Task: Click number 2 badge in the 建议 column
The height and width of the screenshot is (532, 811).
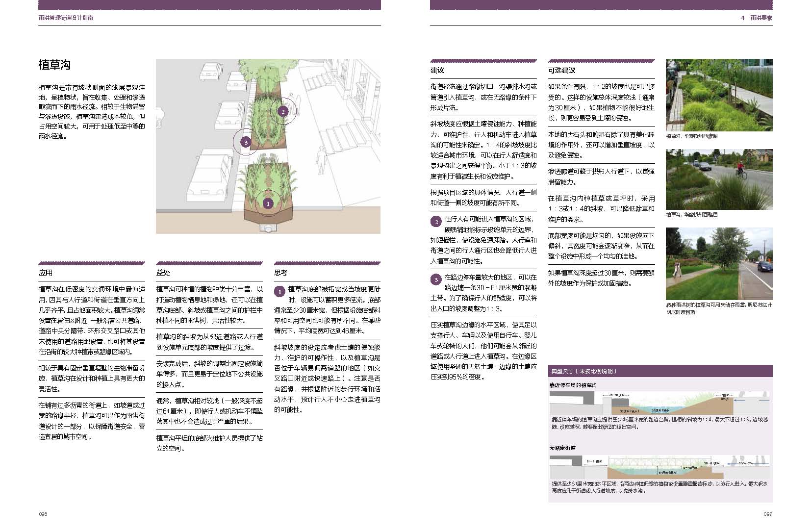Action: coord(436,222)
